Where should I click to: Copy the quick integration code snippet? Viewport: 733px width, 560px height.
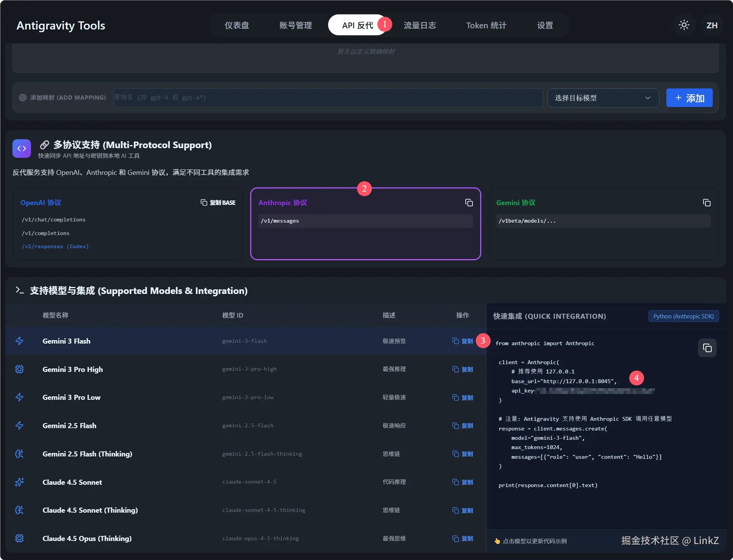pos(707,347)
